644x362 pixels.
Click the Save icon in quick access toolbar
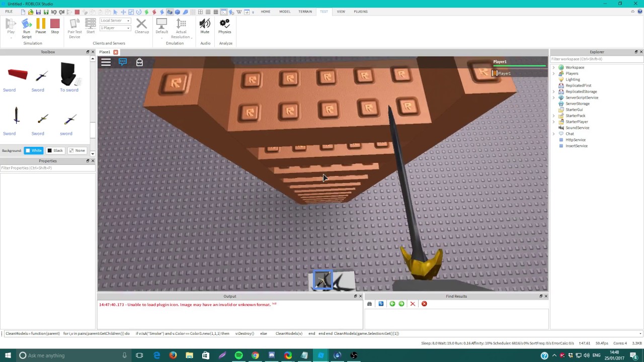click(x=38, y=12)
